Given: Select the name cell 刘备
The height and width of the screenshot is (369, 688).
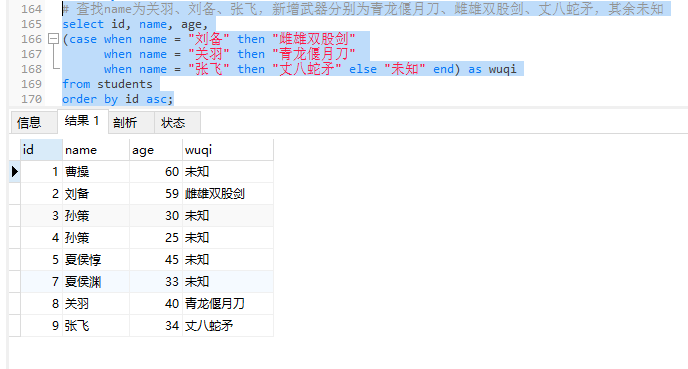Looking at the screenshot, I should pyautogui.click(x=96, y=193).
